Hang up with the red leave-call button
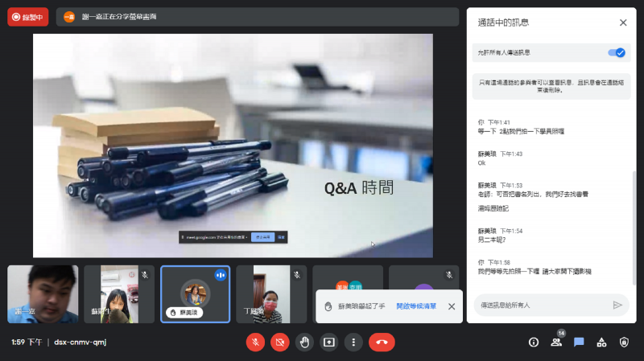644x361 pixels. pos(382,343)
